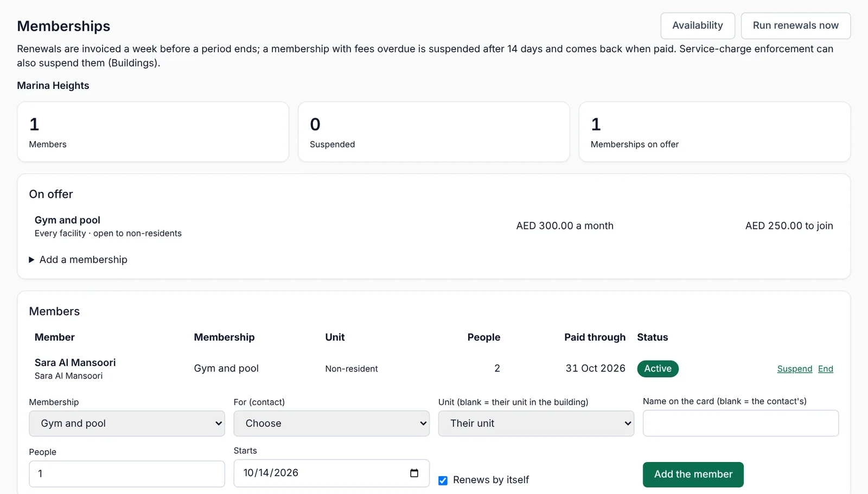Click AED 250.00 to join fee
Viewport: 868px width, 494px height.
coord(789,226)
